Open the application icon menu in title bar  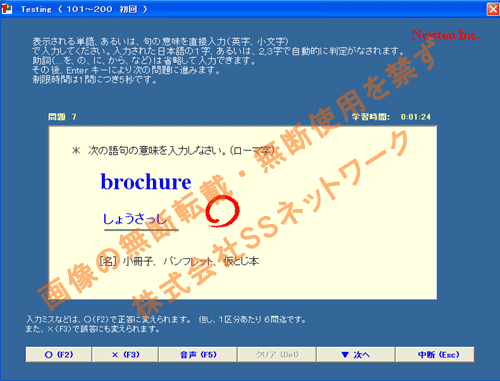click(x=6, y=9)
